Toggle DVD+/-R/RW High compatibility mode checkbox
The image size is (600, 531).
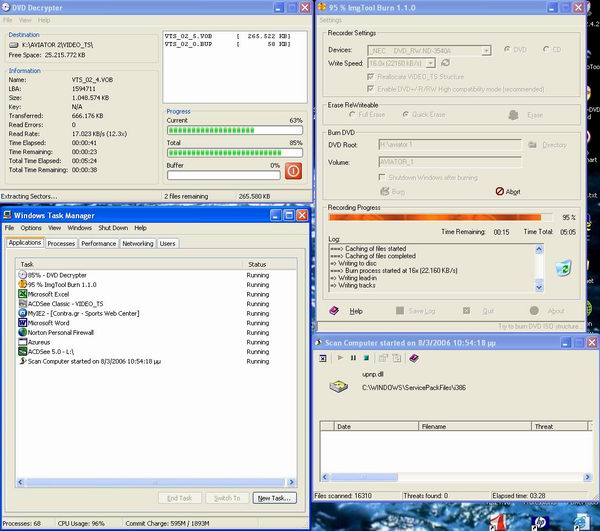point(370,89)
